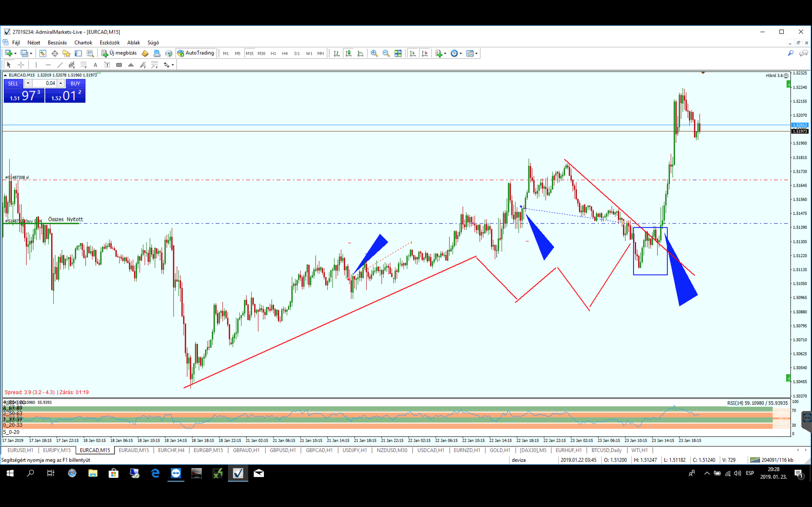The height and width of the screenshot is (507, 812).
Task: Toggle the chart auto scroll button
Action: [413, 53]
